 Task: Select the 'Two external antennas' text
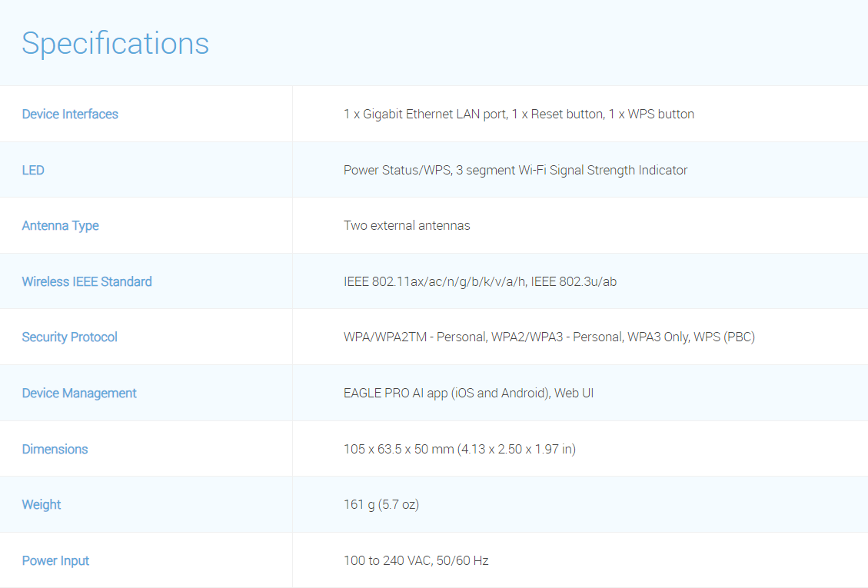(407, 225)
